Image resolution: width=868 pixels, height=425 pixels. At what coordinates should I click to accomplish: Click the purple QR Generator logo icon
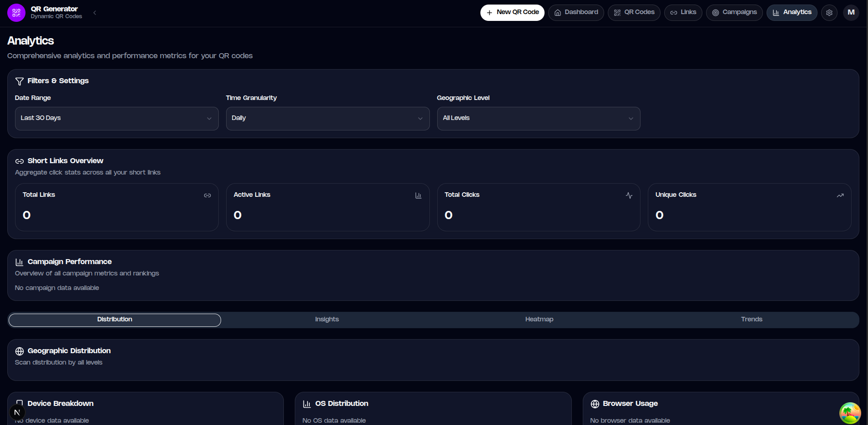pyautogui.click(x=16, y=13)
